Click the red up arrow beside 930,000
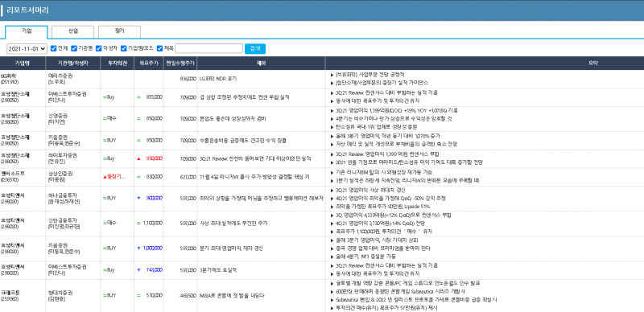Screen dimensions: 644x312 [x=138, y=158]
